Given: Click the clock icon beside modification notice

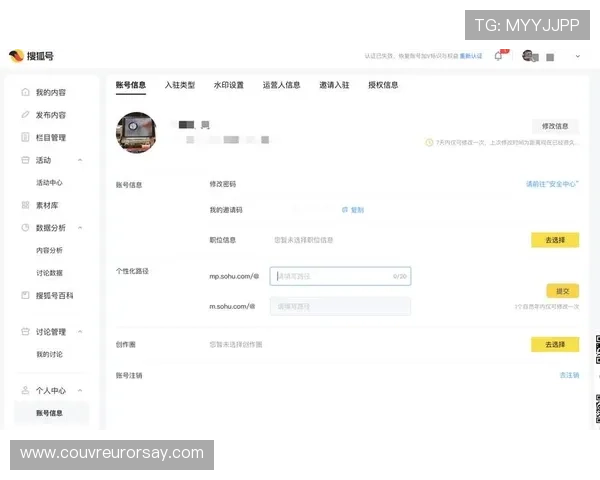Looking at the screenshot, I should 429,142.
